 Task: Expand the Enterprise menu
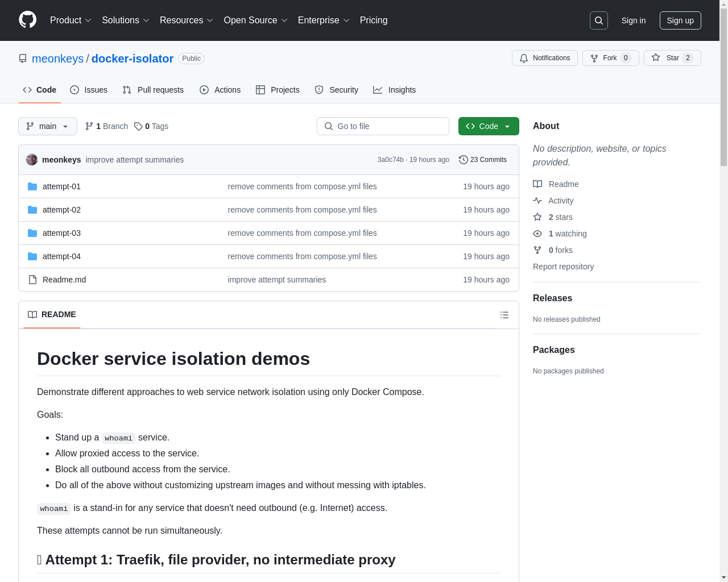click(x=324, y=20)
